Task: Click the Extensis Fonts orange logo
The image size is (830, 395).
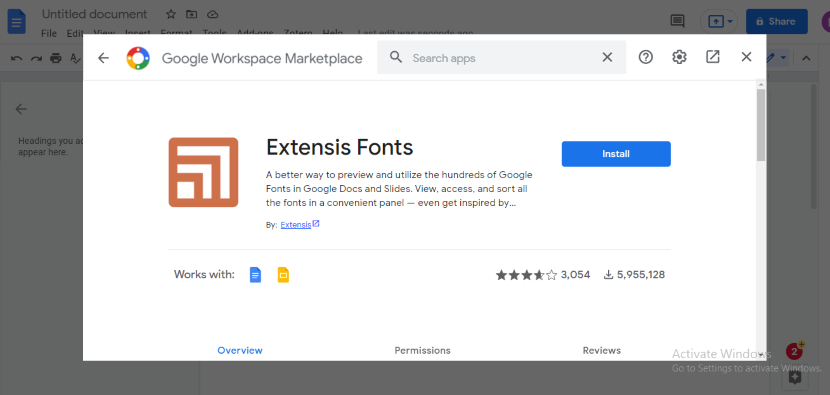Action: 203,172
